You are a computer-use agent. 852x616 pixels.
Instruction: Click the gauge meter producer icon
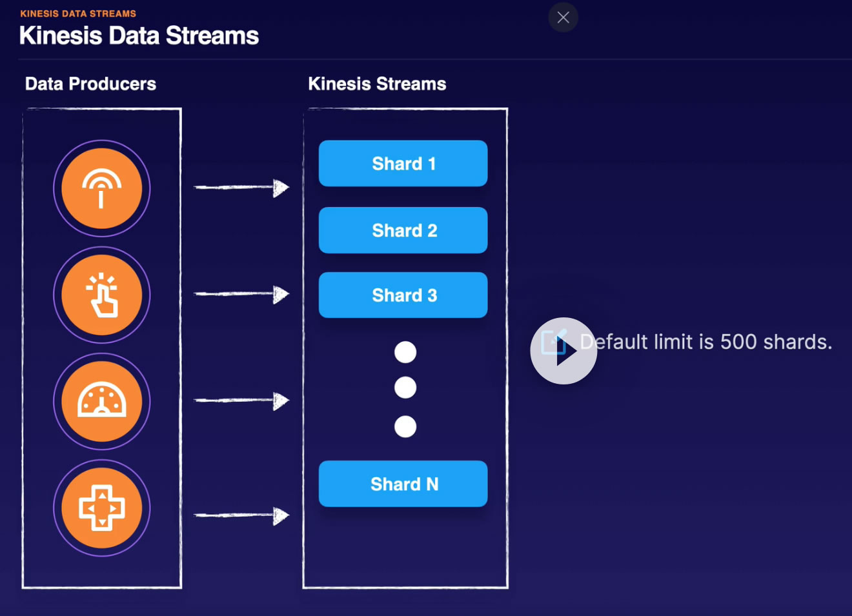pyautogui.click(x=101, y=401)
